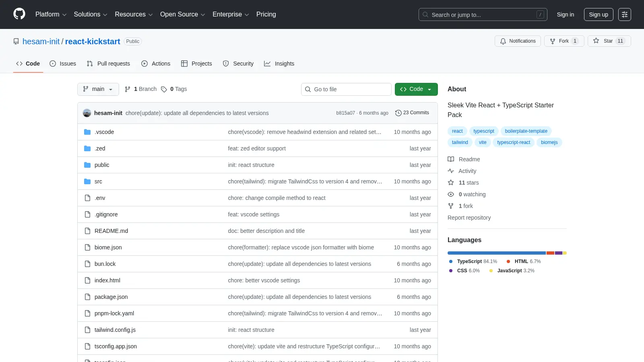Click the eye icon next to 0 watching

pos(451,194)
